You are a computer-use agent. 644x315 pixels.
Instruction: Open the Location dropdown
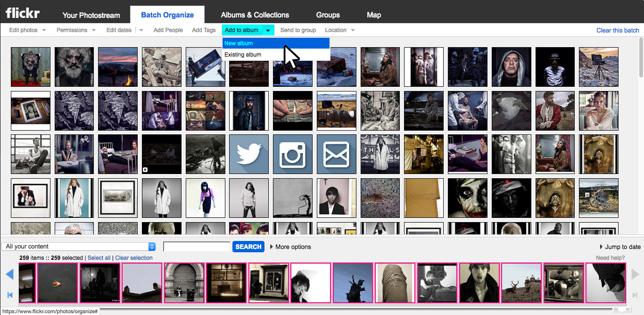click(340, 30)
